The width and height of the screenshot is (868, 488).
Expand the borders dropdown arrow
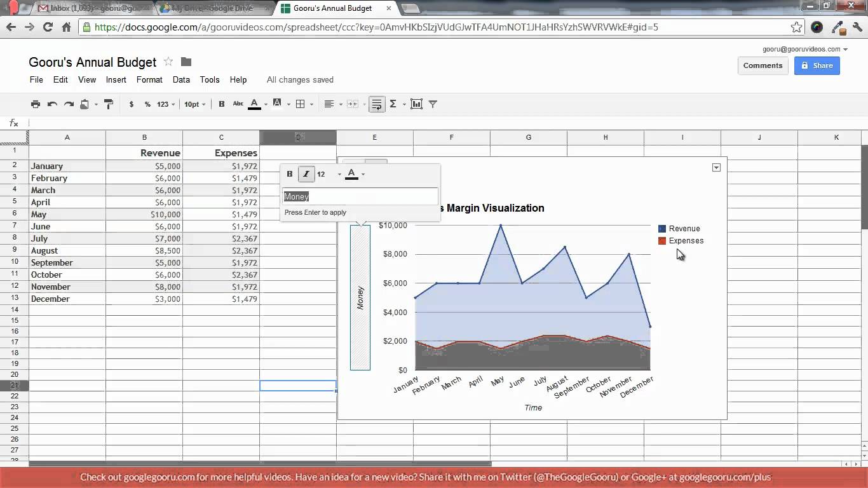point(311,105)
